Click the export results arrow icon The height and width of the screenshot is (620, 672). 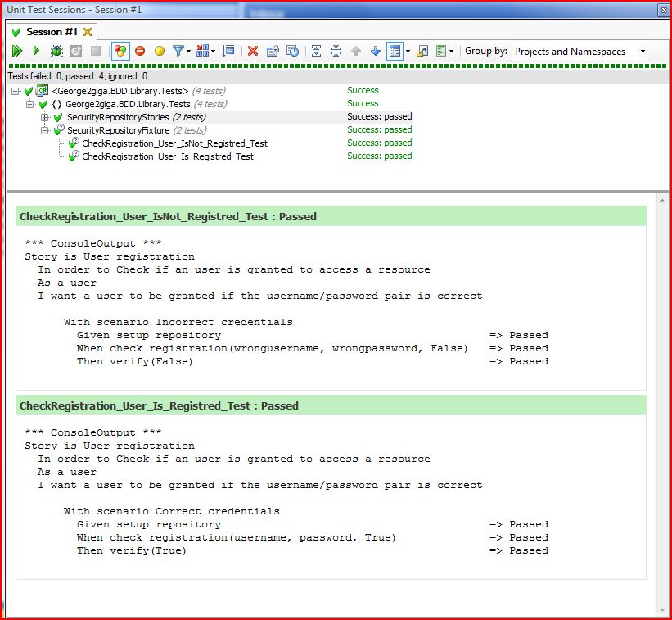pyautogui.click(x=422, y=51)
